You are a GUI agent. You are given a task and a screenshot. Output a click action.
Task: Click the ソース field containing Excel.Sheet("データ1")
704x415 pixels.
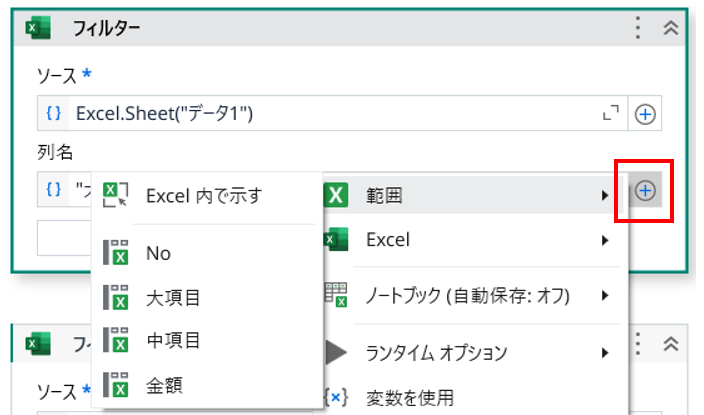pos(330,115)
